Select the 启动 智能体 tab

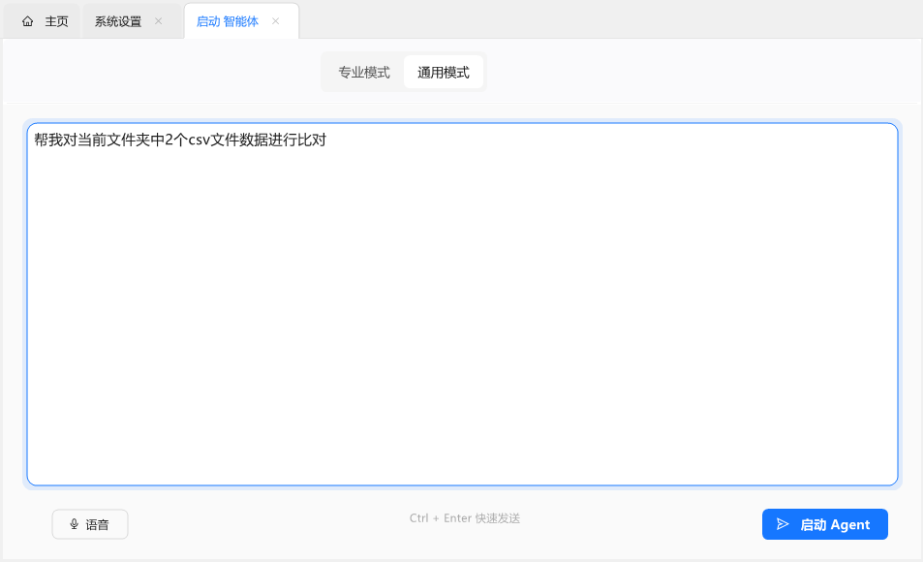[228, 19]
